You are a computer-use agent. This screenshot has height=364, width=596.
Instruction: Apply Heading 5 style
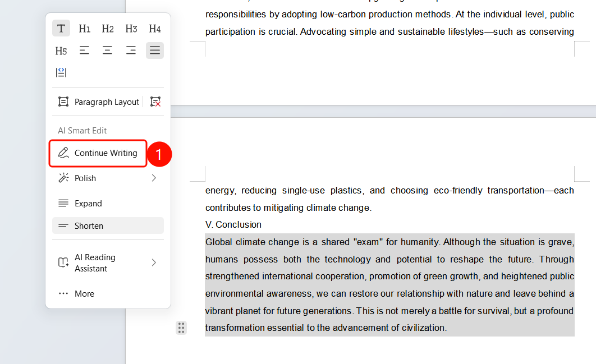click(x=61, y=50)
